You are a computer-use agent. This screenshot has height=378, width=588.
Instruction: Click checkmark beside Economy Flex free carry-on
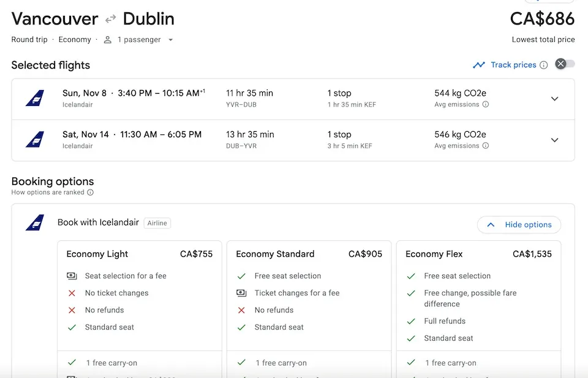pos(410,362)
